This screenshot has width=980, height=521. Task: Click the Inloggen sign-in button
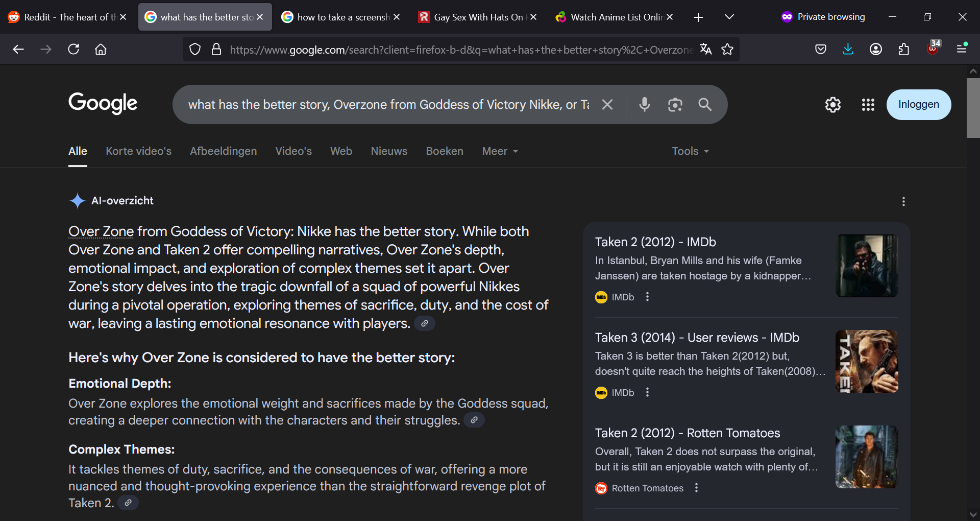[918, 105]
